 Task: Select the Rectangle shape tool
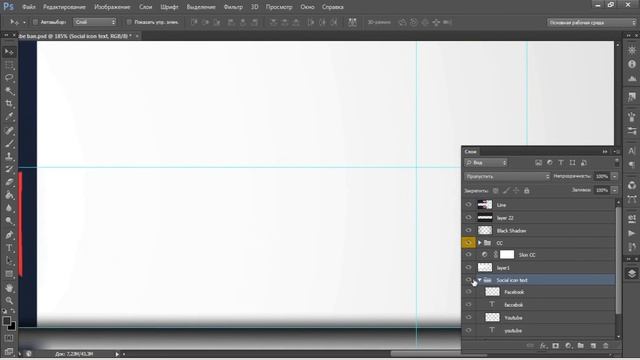click(x=9, y=274)
